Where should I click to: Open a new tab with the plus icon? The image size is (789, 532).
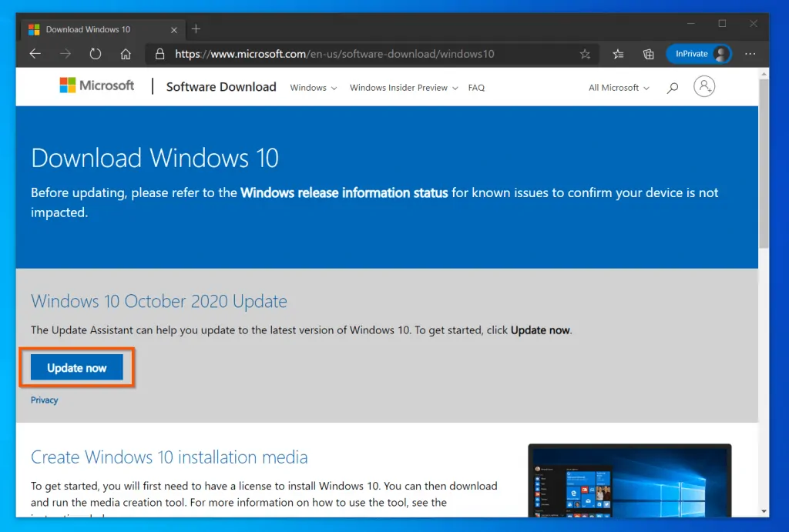[196, 29]
